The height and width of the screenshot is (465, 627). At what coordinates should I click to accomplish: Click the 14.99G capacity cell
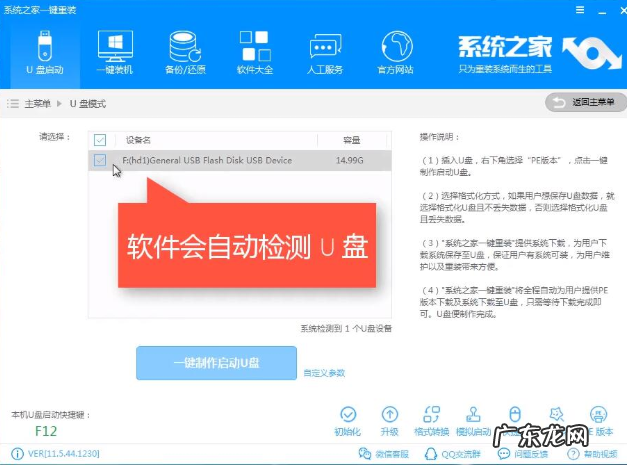349,160
